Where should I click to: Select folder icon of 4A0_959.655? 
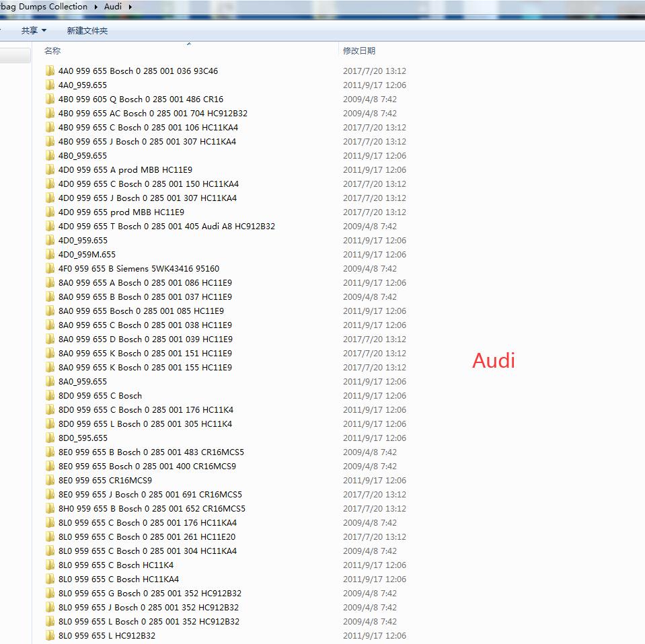(50, 85)
